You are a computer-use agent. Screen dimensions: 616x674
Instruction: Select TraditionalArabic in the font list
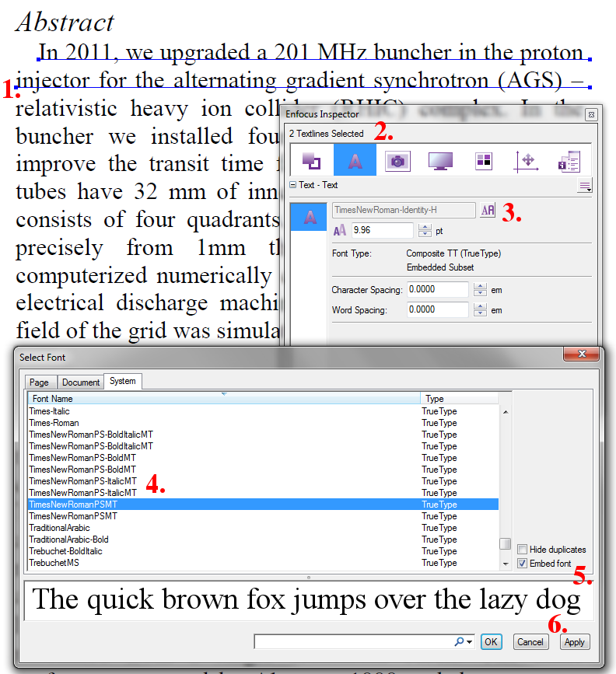(x=263, y=528)
